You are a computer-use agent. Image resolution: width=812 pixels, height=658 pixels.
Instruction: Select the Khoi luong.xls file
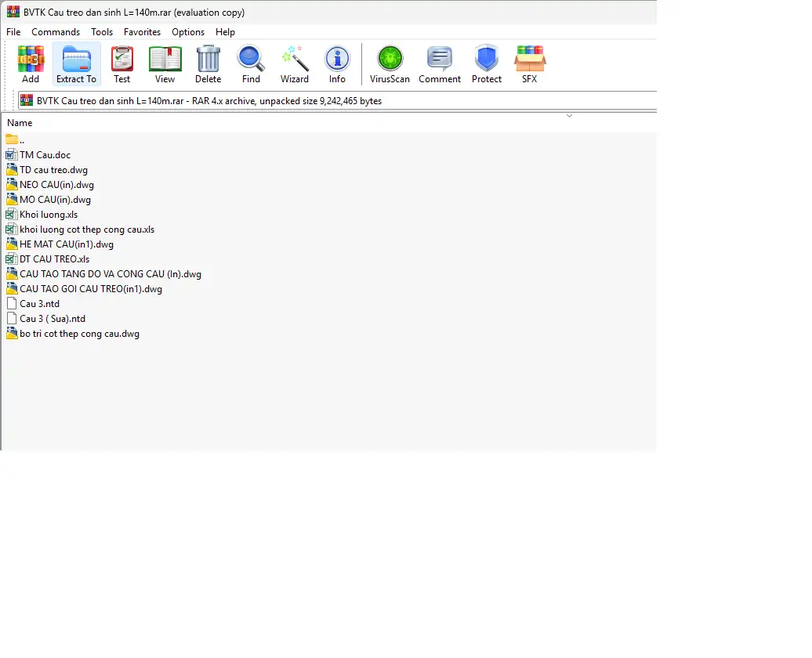(x=49, y=215)
